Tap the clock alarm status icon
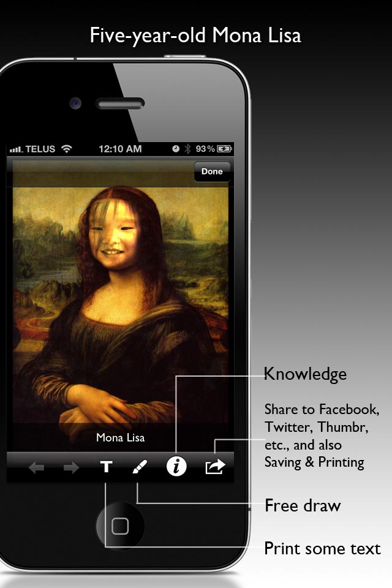Viewport: 392px width, 588px height. point(176,148)
